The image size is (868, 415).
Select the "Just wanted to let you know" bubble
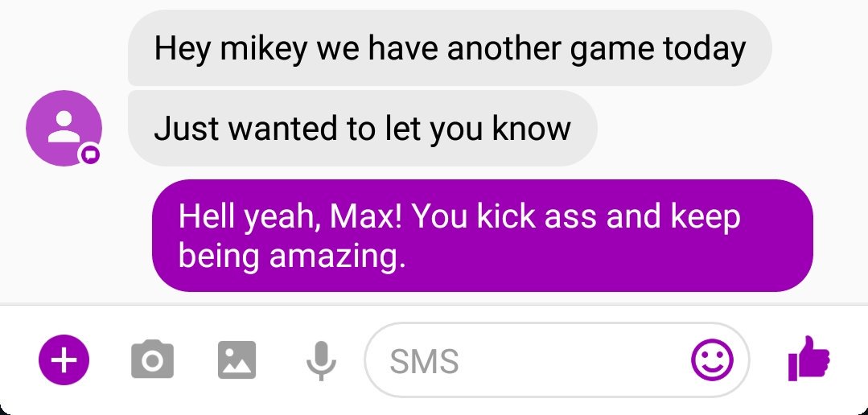coord(363,128)
